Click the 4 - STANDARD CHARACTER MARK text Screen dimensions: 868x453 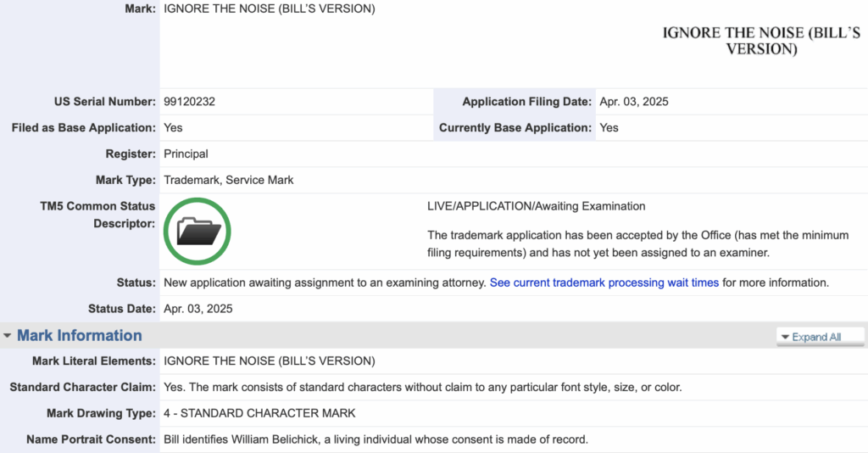(x=259, y=414)
